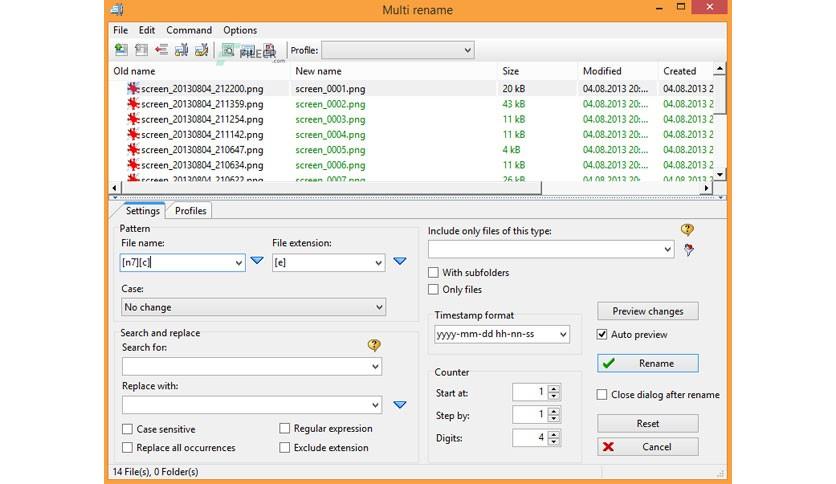The image size is (836, 484).
Task: Click the Reset button
Action: point(648,423)
